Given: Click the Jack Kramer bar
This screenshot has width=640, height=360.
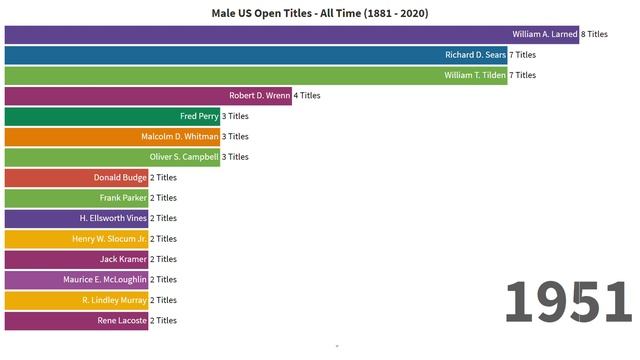Looking at the screenshot, I should (x=76, y=259).
